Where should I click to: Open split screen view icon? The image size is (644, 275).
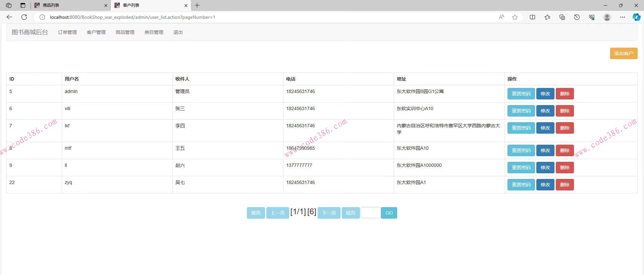click(532, 17)
